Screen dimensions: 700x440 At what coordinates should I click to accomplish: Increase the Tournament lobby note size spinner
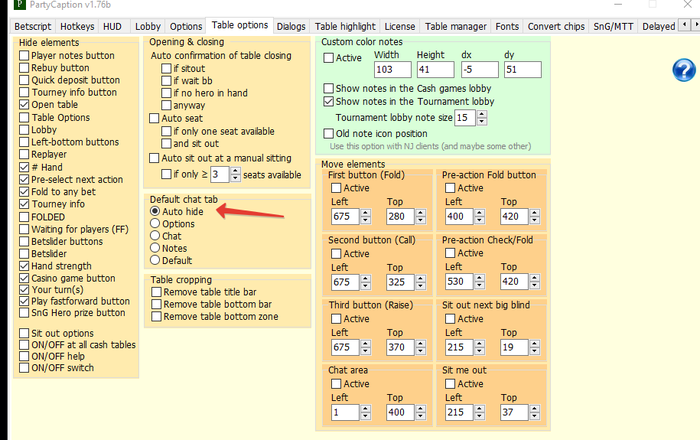click(x=481, y=114)
